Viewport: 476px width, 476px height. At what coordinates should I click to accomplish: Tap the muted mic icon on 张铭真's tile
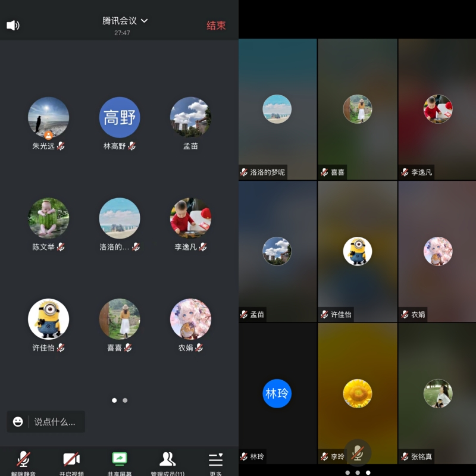[x=405, y=456]
